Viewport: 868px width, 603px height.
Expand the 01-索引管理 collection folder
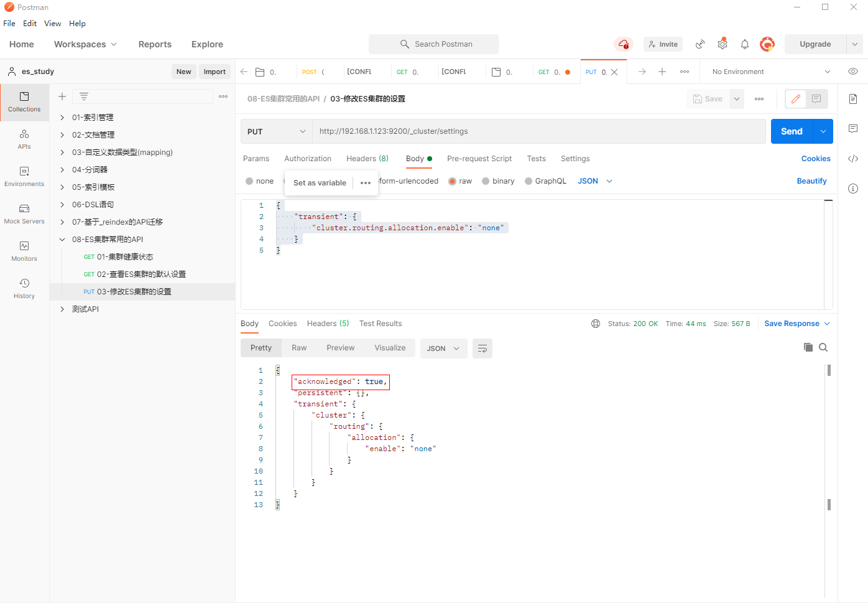point(62,118)
